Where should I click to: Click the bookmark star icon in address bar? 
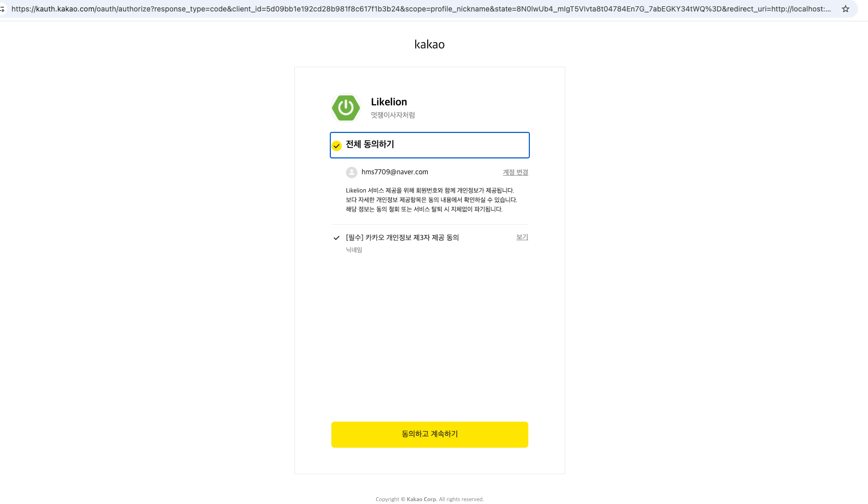coord(846,9)
